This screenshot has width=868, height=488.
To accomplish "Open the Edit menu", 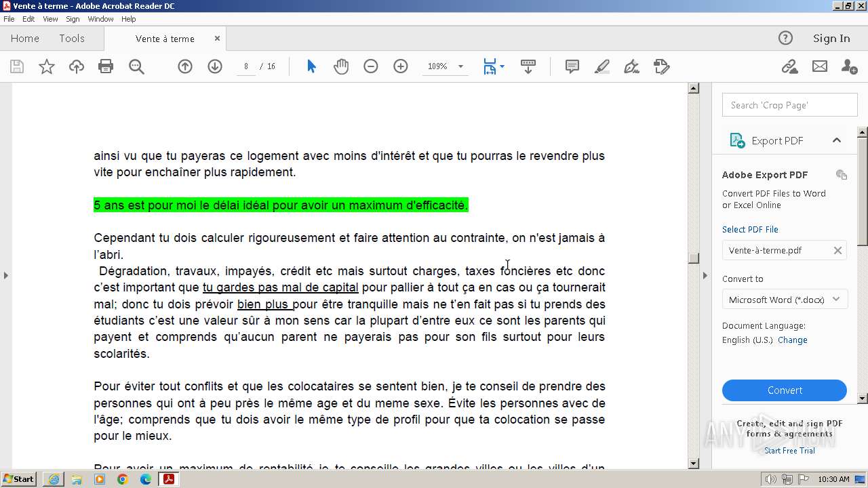I will click(x=28, y=19).
